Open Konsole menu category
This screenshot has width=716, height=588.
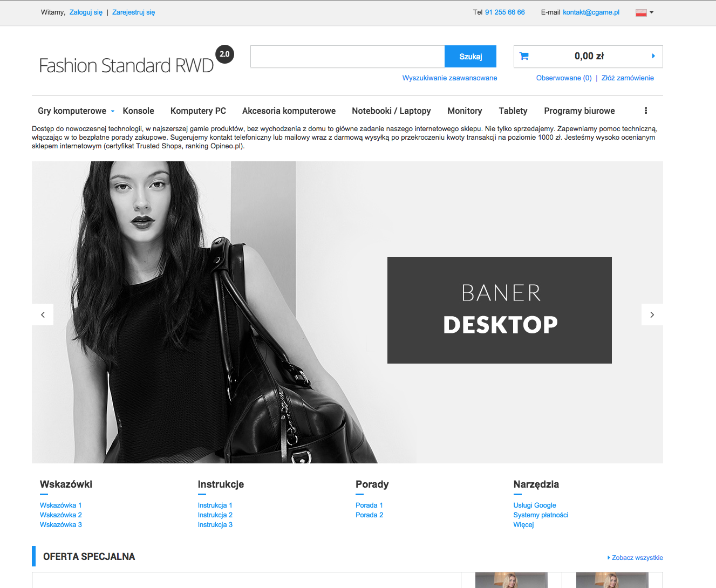coord(138,111)
